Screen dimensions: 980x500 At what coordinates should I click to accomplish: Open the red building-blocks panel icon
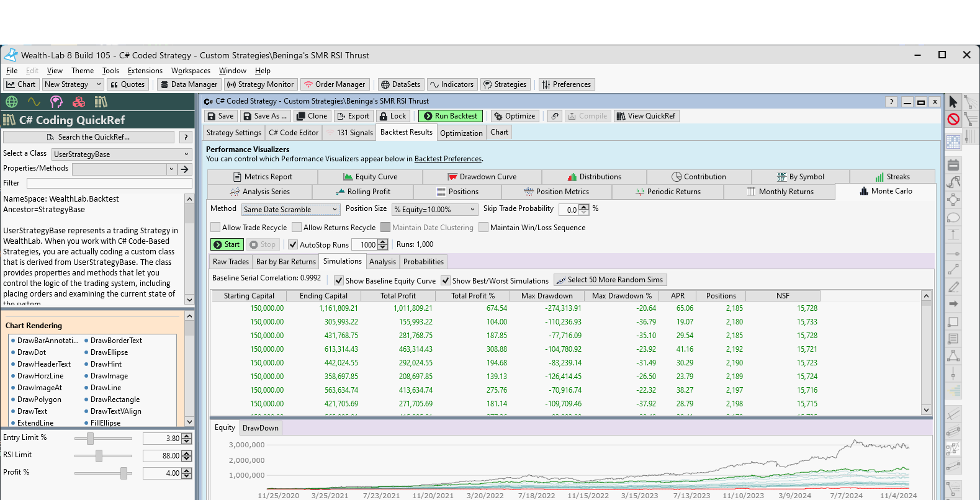pos(79,102)
